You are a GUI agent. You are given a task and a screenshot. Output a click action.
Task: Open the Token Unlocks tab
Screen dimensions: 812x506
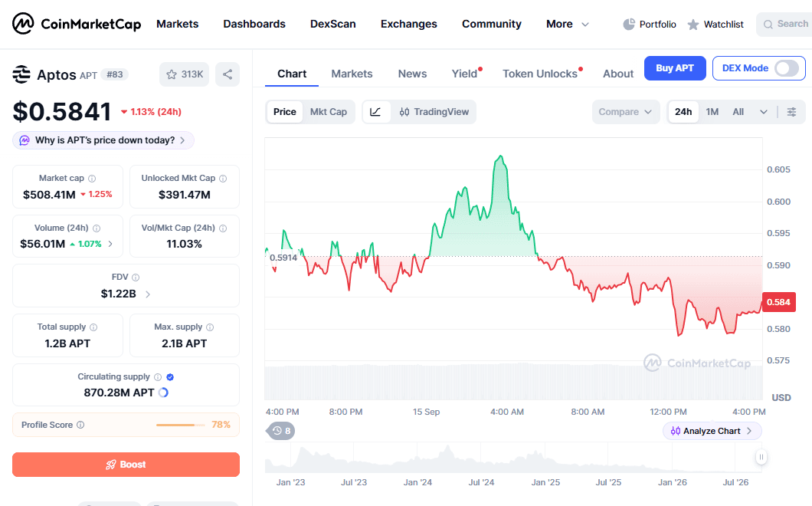tap(539, 74)
